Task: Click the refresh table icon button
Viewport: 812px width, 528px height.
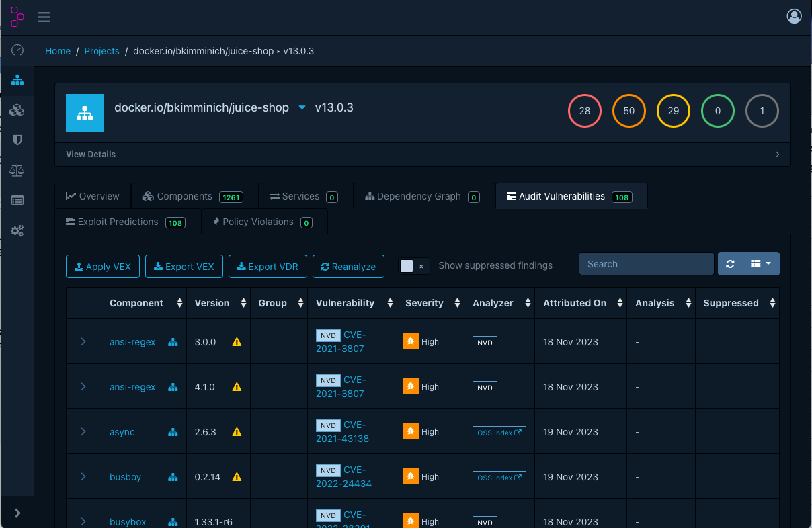Action: pyautogui.click(x=730, y=264)
